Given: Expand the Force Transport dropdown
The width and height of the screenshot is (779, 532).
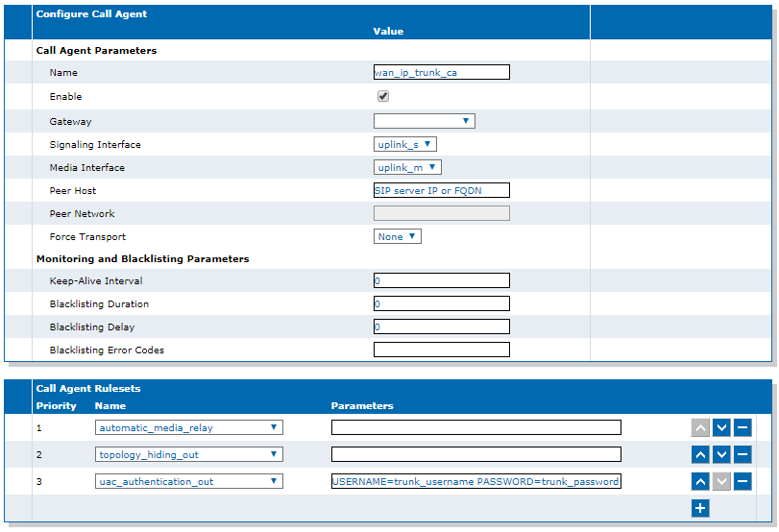Looking at the screenshot, I should [398, 236].
